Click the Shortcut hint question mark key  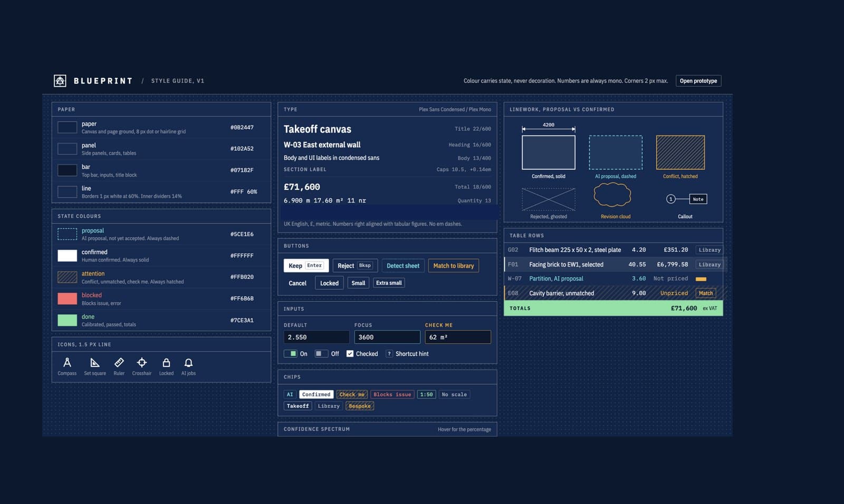389,354
